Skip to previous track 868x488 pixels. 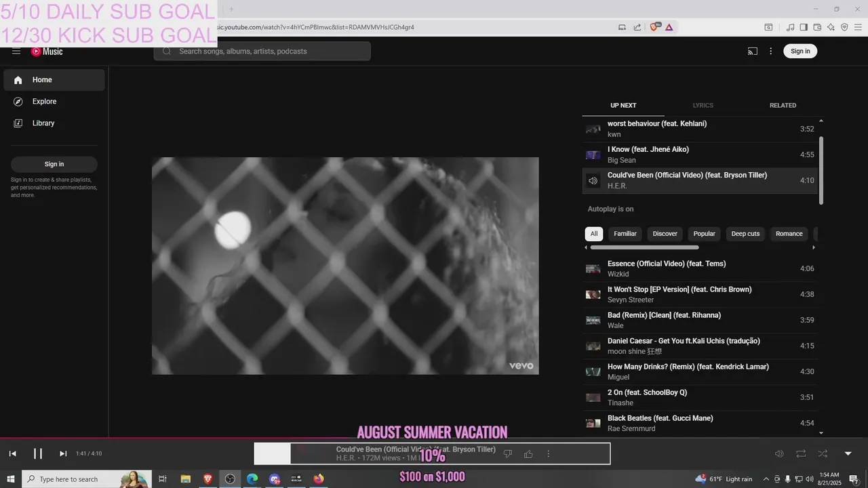[x=12, y=453]
